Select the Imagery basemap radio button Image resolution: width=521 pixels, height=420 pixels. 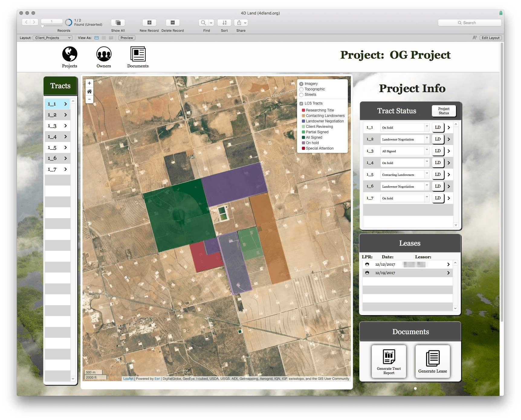coord(301,84)
